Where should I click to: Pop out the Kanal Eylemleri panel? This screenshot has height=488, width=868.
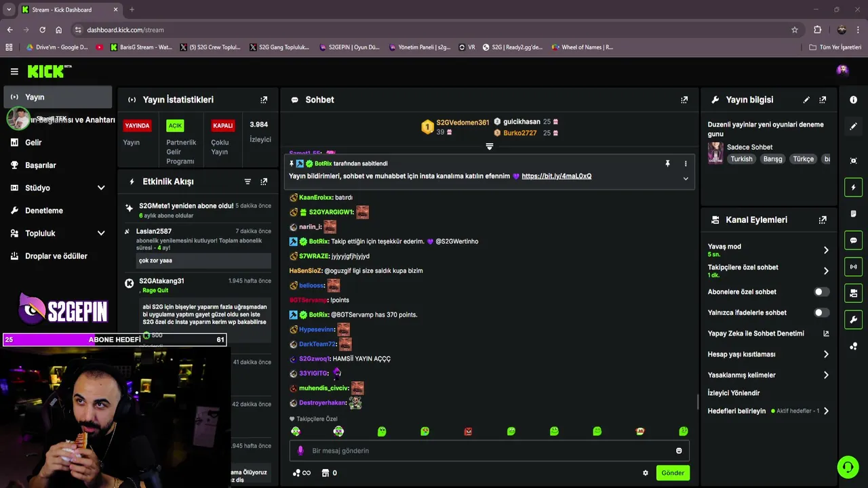pos(823,220)
